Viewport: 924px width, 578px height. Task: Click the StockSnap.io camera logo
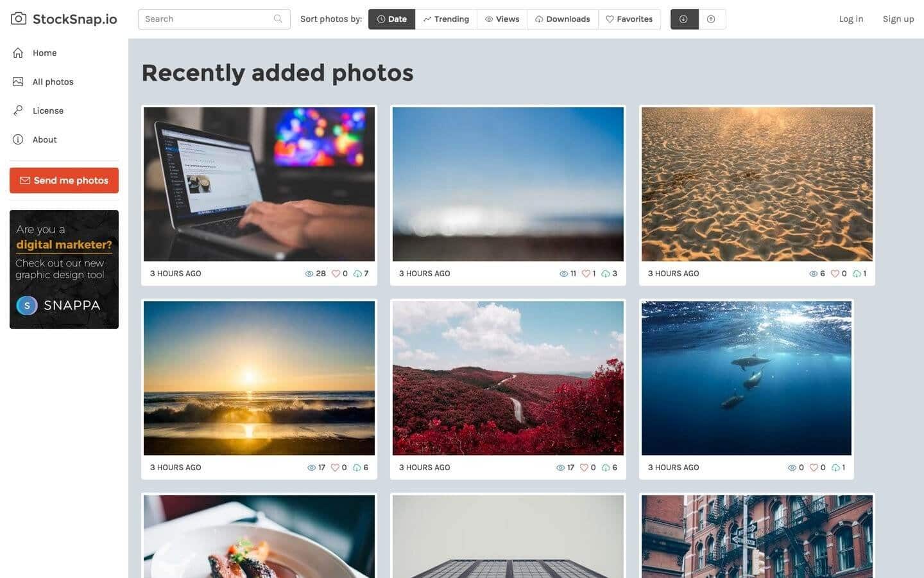pos(19,19)
